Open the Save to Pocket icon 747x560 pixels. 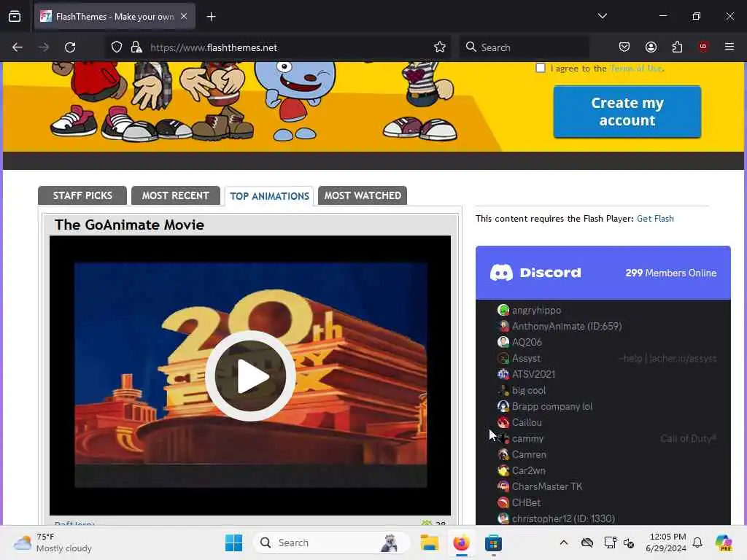[624, 47]
